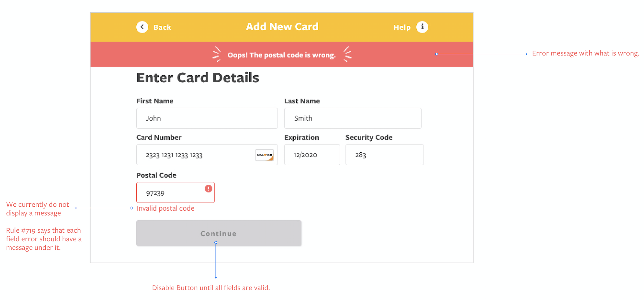Click the Security Code input box

coord(384,155)
